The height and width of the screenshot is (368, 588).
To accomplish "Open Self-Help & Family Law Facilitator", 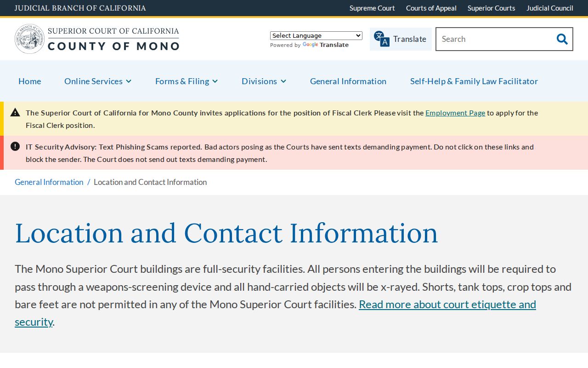I will [474, 81].
